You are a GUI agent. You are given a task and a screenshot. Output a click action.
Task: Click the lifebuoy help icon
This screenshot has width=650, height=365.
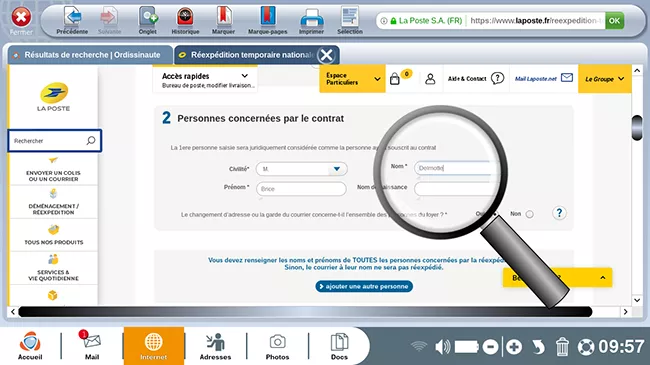(x=586, y=347)
